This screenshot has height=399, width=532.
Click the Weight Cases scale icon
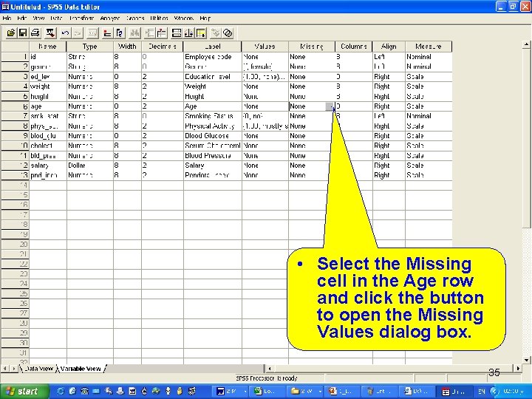point(188,33)
